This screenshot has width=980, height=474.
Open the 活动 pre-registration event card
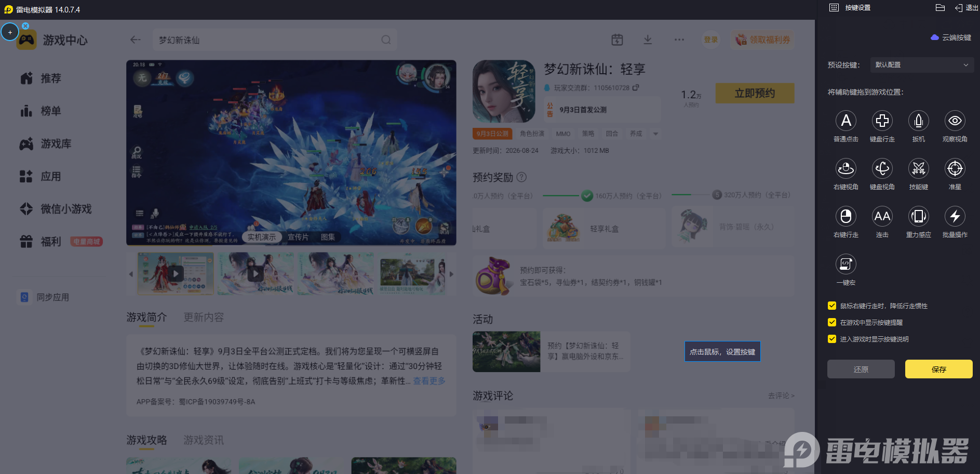[x=551, y=352]
